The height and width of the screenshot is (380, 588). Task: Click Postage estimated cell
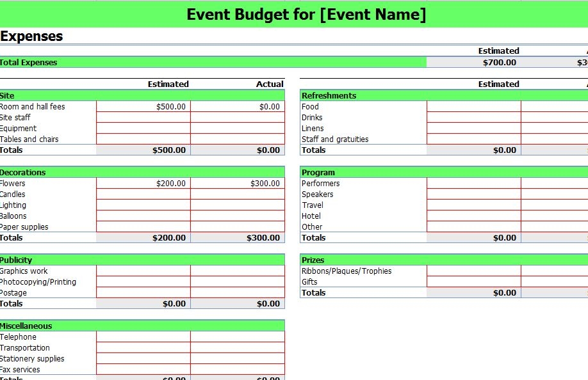pos(143,292)
